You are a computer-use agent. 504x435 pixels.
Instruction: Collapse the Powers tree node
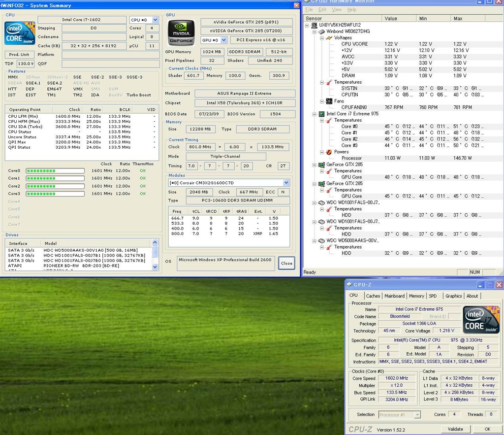point(322,152)
